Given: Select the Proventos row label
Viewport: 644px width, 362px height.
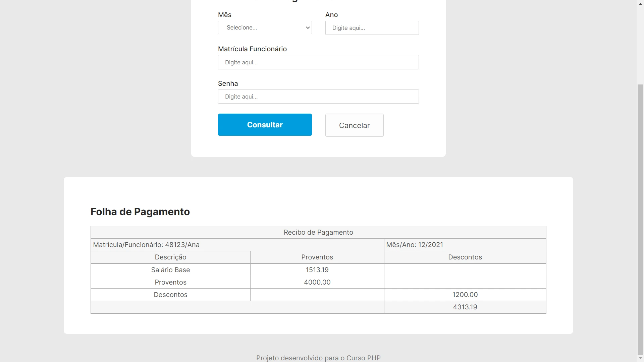Looking at the screenshot, I should [170, 282].
